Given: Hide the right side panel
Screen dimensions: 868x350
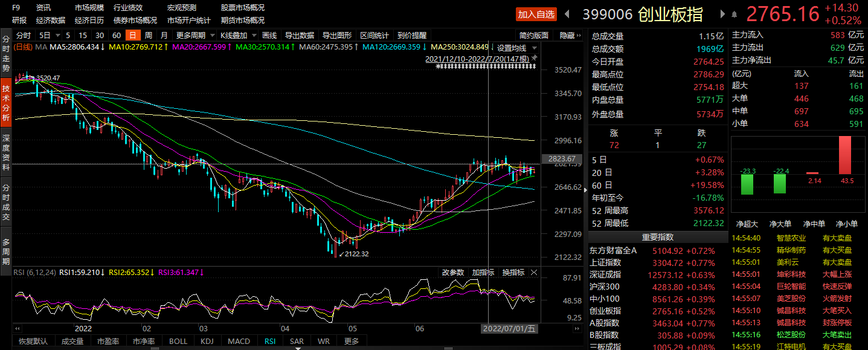Looking at the screenshot, I should 567,36.
